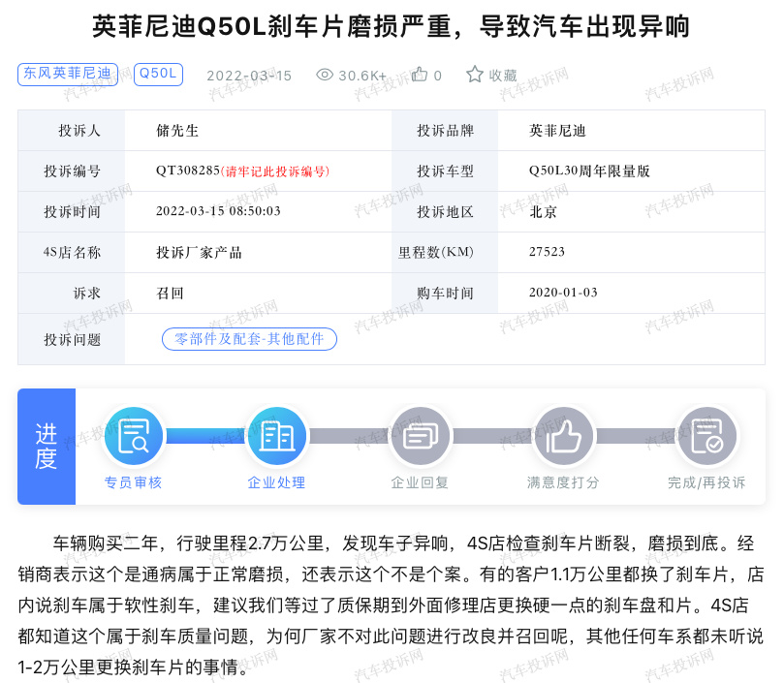This screenshot has height=683, width=784.
Task: Click the 投诉人 row label
Action: (x=79, y=131)
